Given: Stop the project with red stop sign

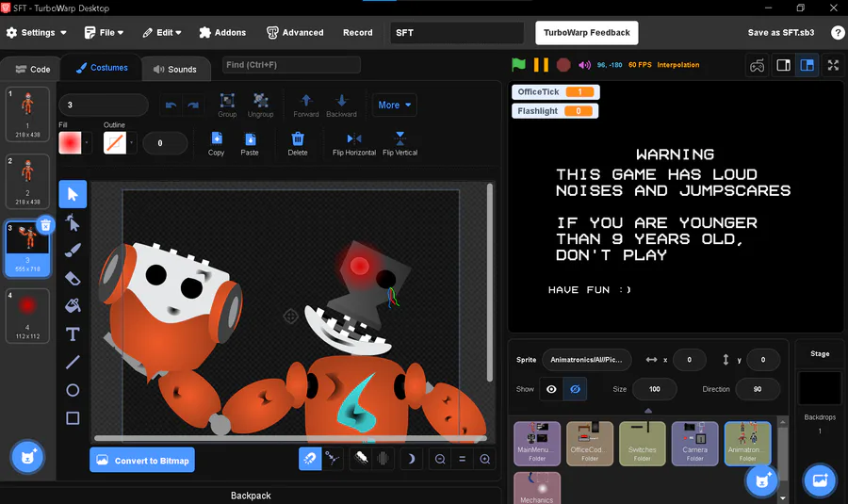Looking at the screenshot, I should tap(563, 65).
